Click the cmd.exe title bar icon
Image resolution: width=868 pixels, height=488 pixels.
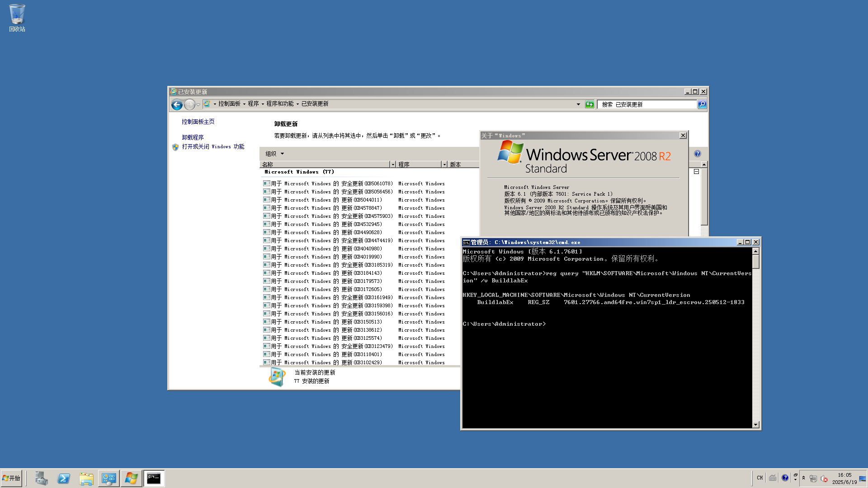click(x=466, y=243)
